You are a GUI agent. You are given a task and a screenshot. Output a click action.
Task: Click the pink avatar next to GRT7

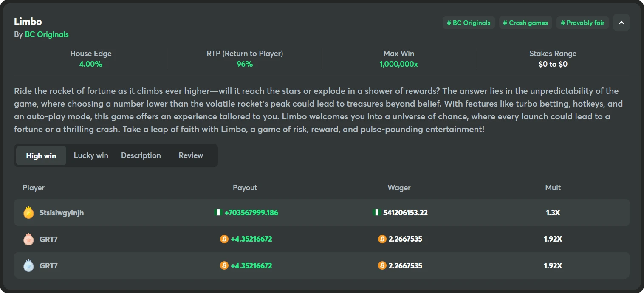[x=28, y=239]
